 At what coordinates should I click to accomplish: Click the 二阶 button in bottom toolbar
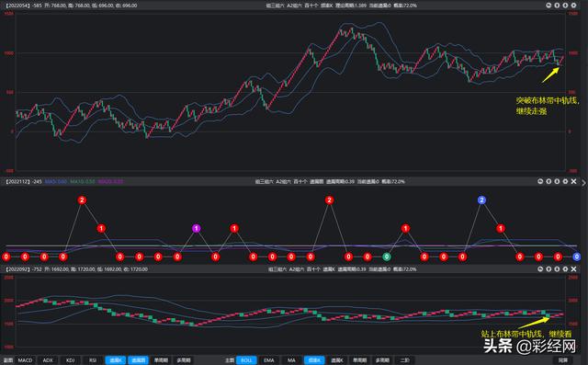404,360
